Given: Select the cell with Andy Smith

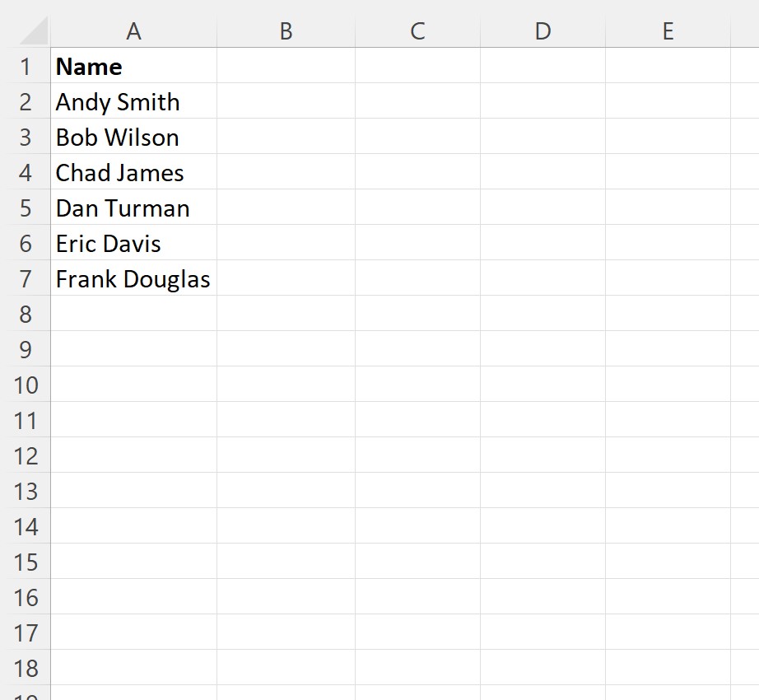Looking at the screenshot, I should pyautogui.click(x=134, y=101).
